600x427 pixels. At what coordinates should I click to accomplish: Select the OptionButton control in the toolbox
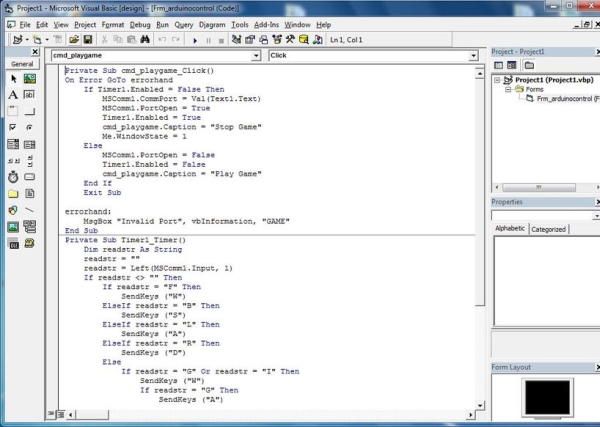click(x=29, y=127)
